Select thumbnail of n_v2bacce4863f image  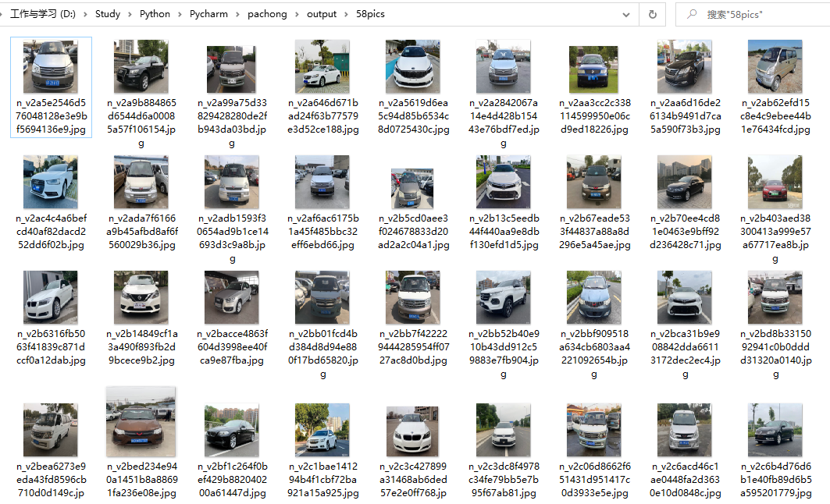(x=232, y=297)
